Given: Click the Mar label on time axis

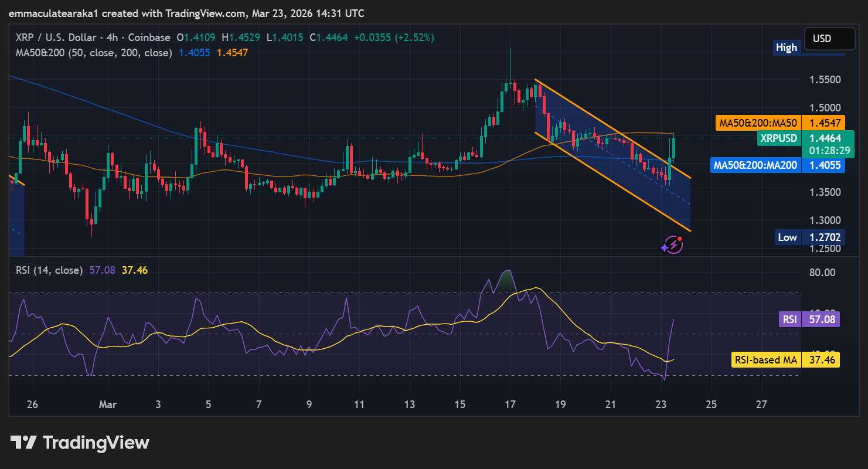Looking at the screenshot, I should 107,405.
